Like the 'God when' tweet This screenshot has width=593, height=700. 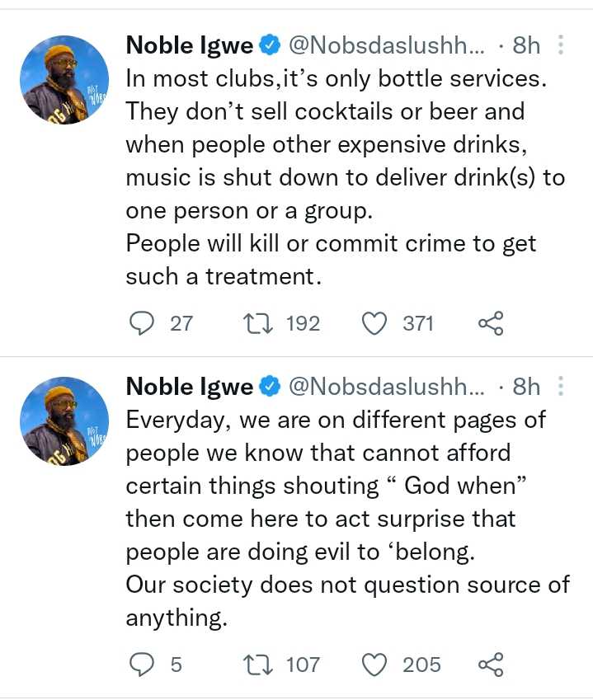375,665
